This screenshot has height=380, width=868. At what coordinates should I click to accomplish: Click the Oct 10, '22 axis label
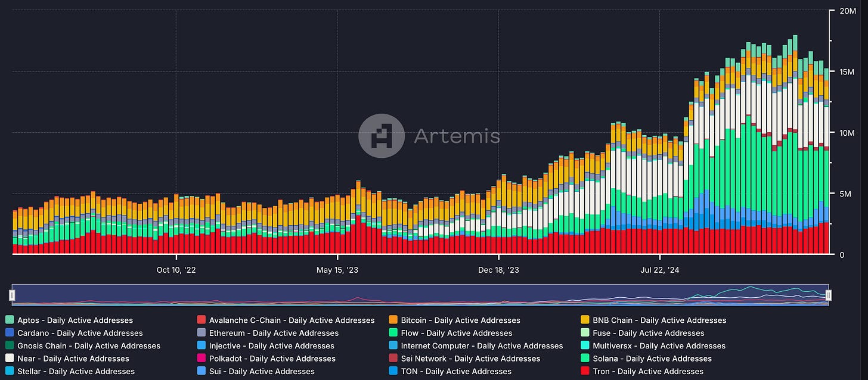pyautogui.click(x=176, y=270)
